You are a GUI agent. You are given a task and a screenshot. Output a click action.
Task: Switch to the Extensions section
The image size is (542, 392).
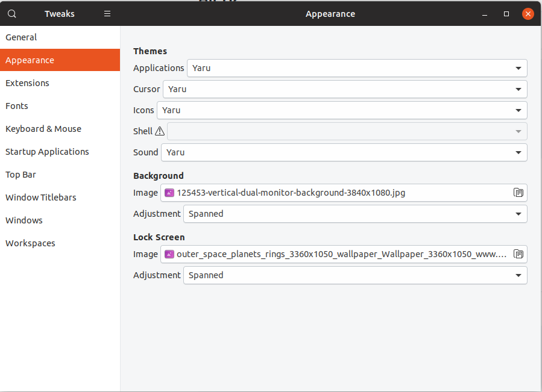(27, 83)
